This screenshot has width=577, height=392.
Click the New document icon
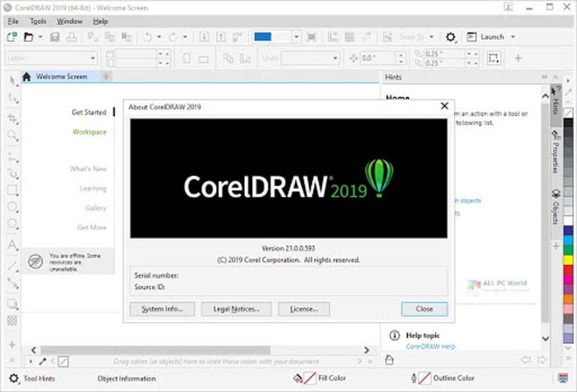(x=12, y=37)
